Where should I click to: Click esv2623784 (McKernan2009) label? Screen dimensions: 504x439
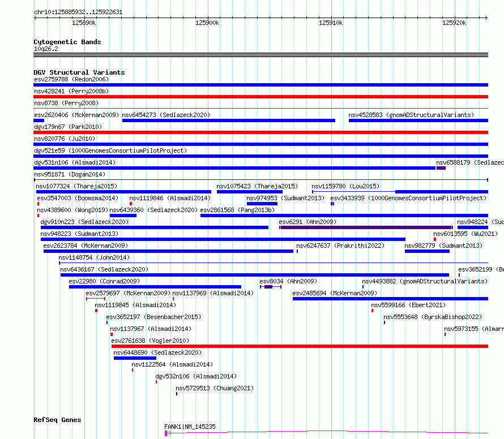tap(86, 246)
